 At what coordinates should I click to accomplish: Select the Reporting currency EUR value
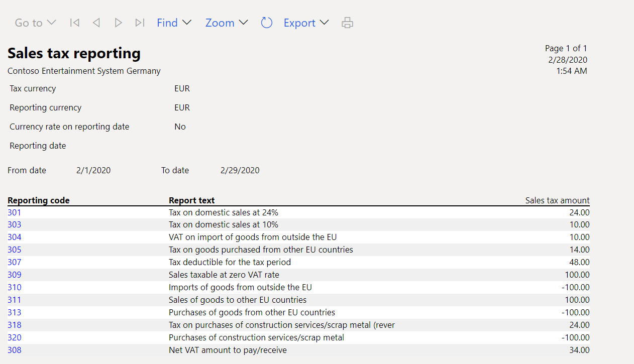coord(182,108)
